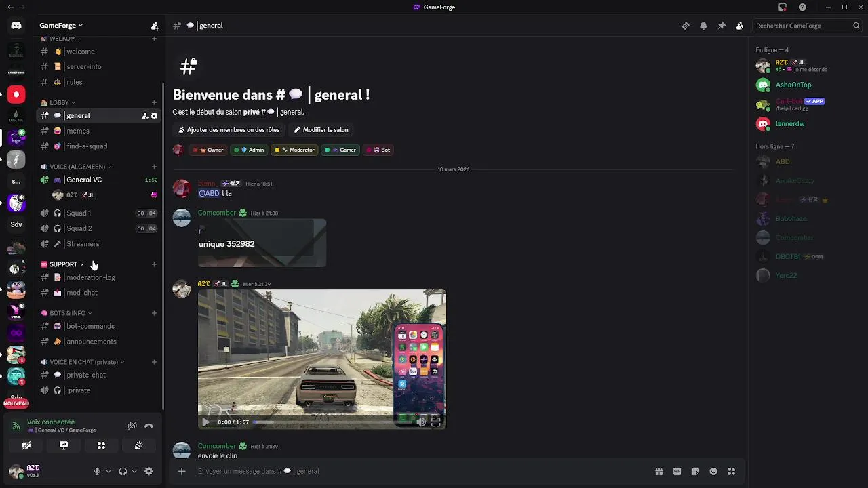Start screen share in voice panel
The width and height of the screenshot is (868, 488).
click(64, 445)
